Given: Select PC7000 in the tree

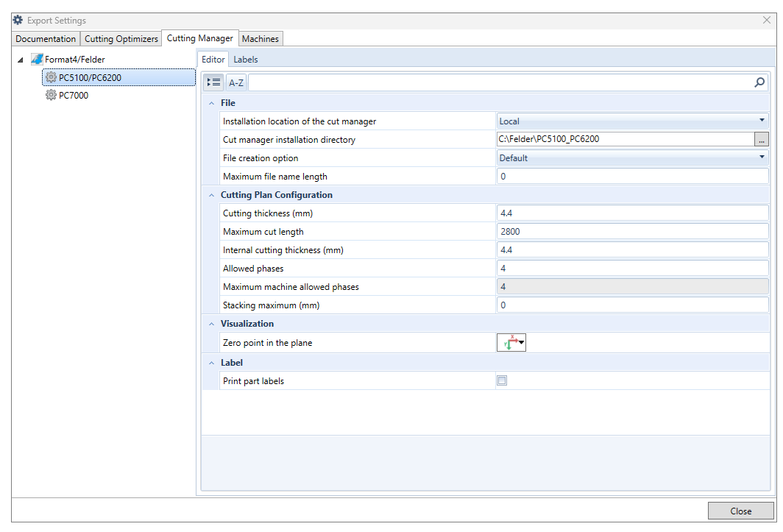Looking at the screenshot, I should coord(74,95).
